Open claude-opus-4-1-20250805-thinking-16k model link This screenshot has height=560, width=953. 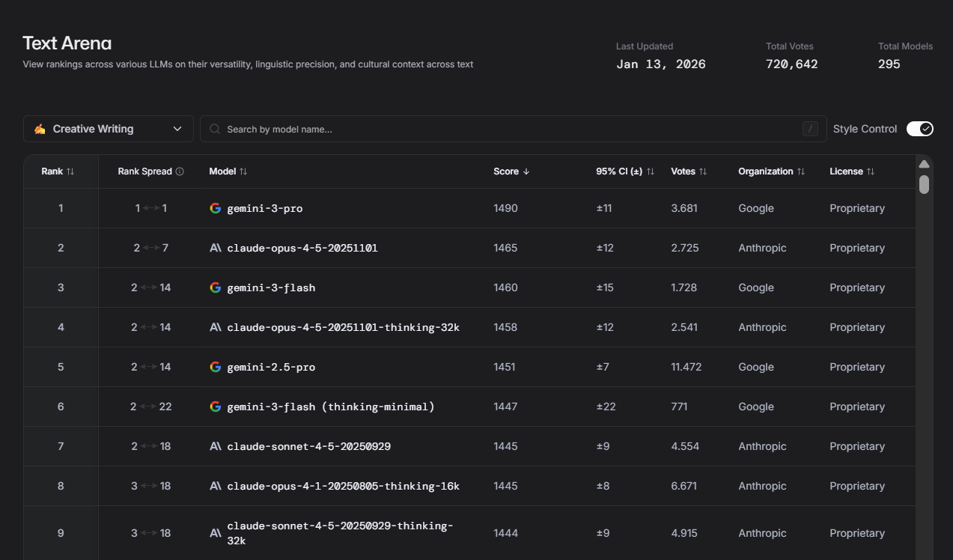point(343,486)
